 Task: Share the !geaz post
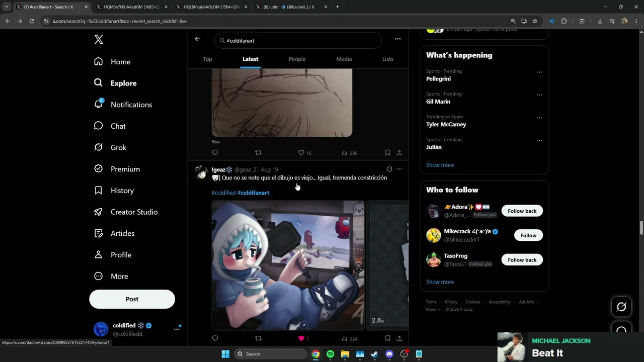coord(399,339)
